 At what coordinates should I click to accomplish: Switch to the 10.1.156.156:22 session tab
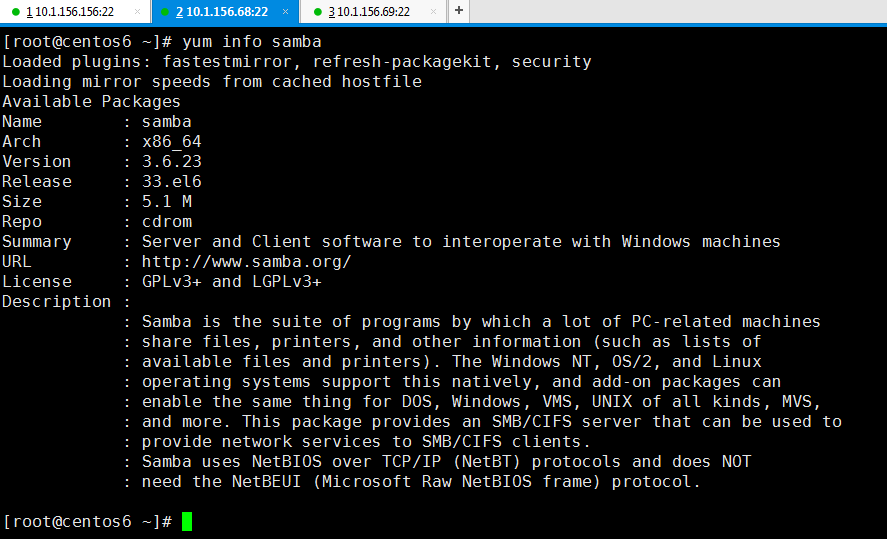coord(75,12)
